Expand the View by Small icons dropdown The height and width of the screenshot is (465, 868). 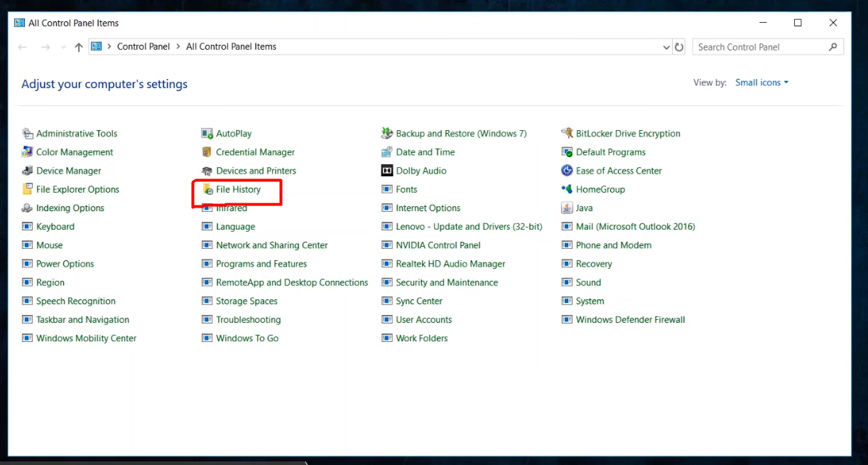point(762,82)
